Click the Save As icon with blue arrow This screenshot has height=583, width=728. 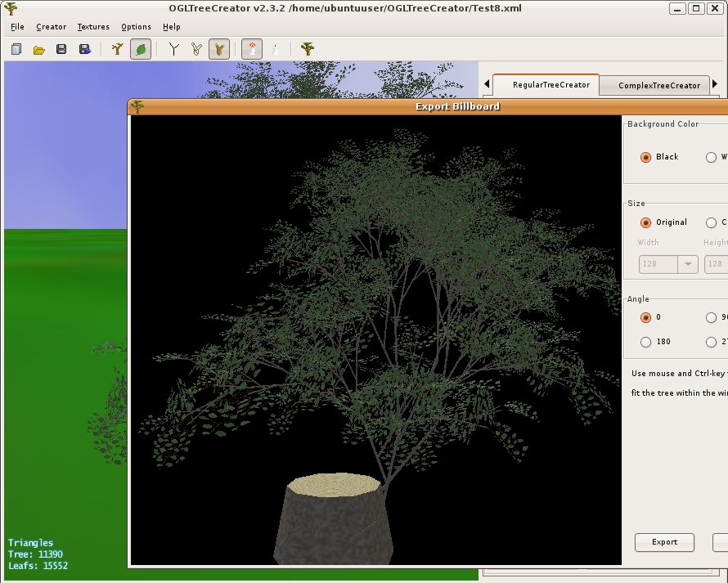(x=84, y=50)
